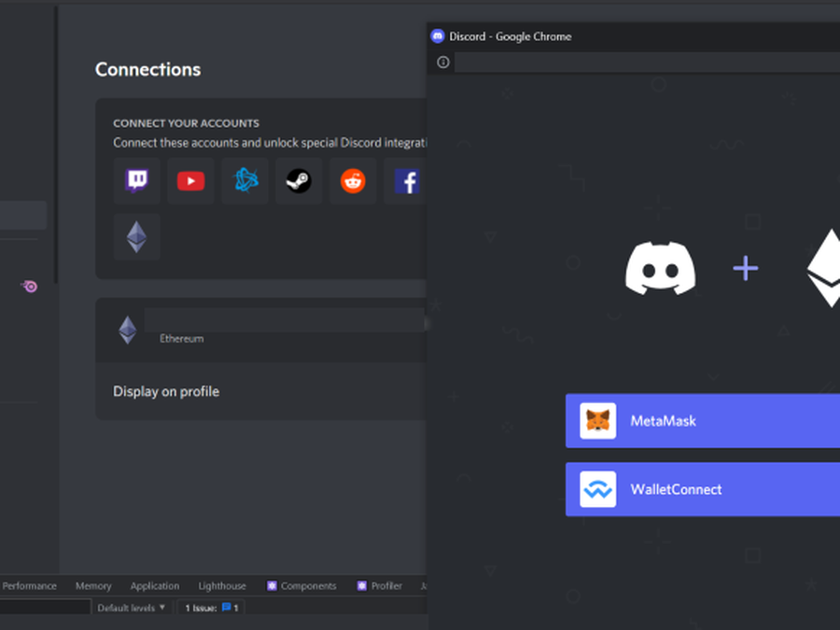840x630 pixels.
Task: Click the pink swirl icon in left sidebar
Action: pyautogui.click(x=30, y=287)
